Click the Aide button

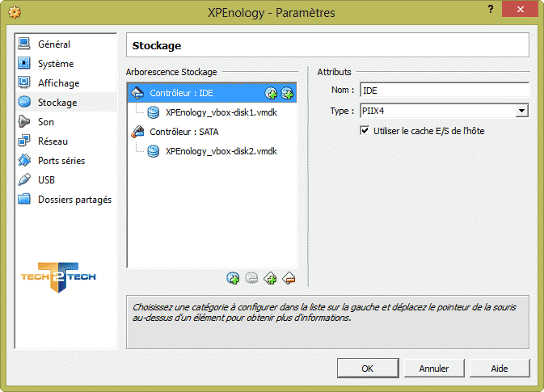pyautogui.click(x=500, y=368)
